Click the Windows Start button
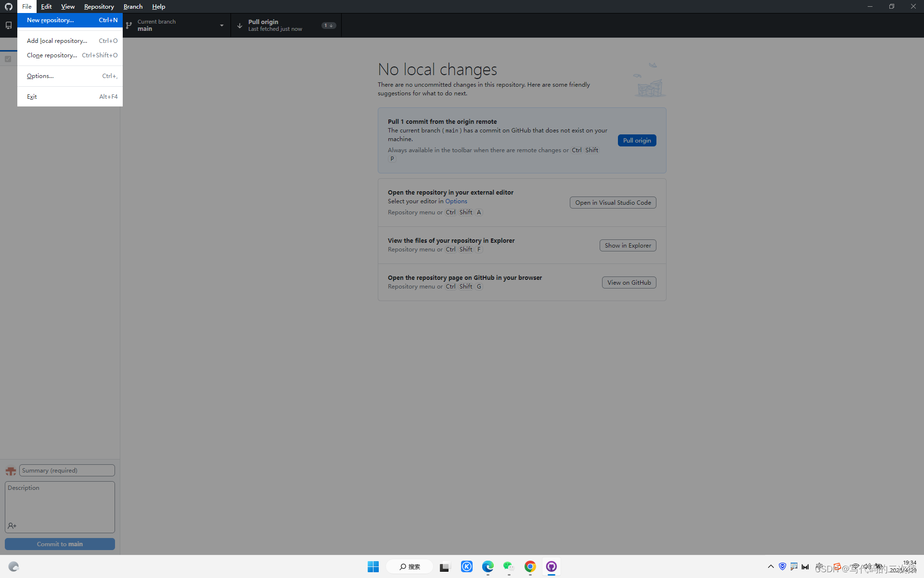The width and height of the screenshot is (924, 578). (373, 566)
